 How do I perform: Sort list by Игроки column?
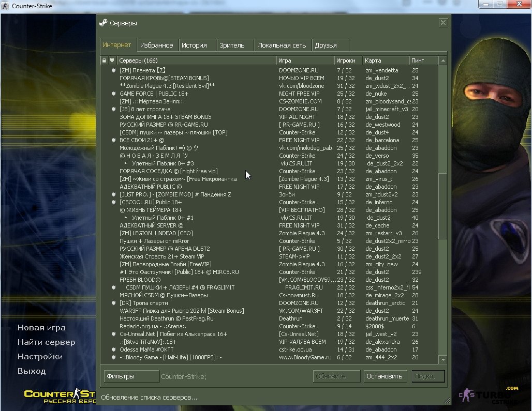pyautogui.click(x=348, y=60)
